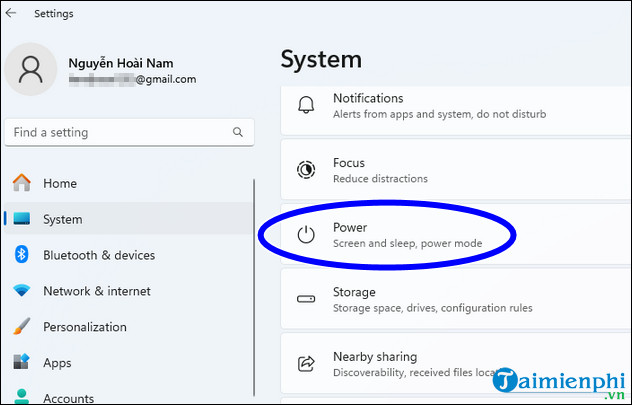The height and width of the screenshot is (405, 632).
Task: Click the System page heading
Action: click(321, 59)
